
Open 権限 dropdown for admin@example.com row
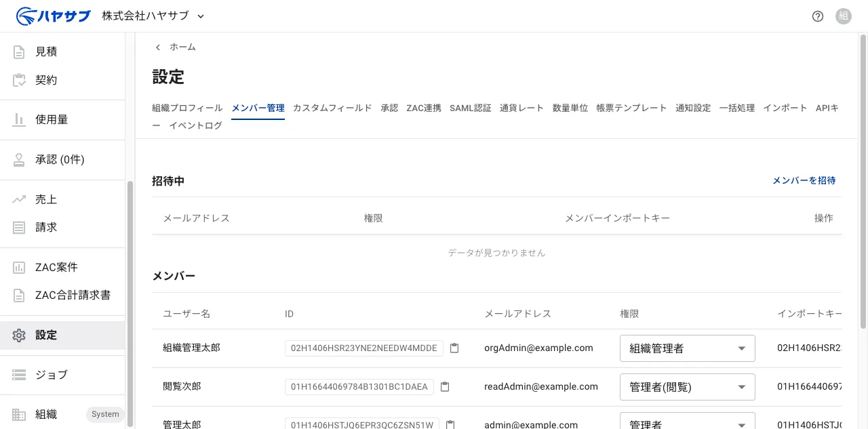pos(688,421)
